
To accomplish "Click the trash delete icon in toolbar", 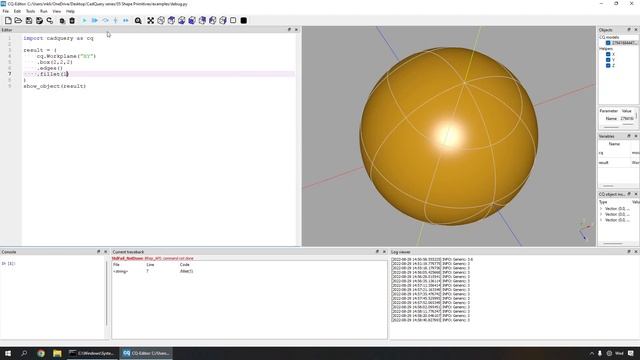I will [72, 20].
